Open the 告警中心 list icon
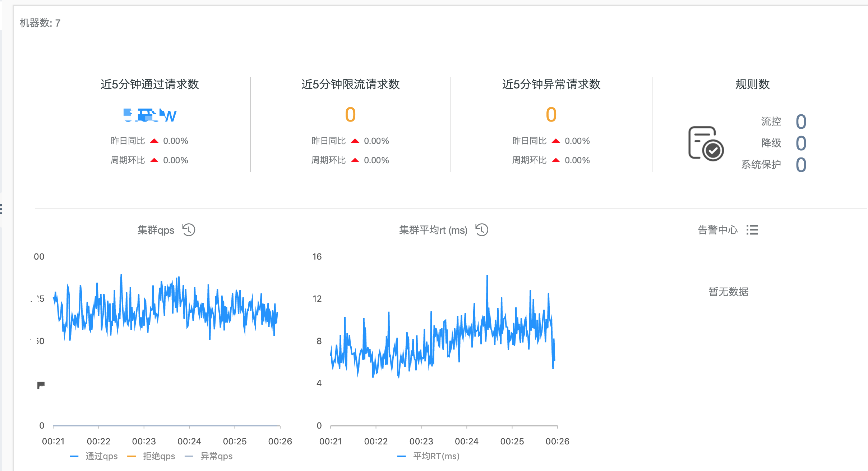Screen dimensions: 868x471 752,230
